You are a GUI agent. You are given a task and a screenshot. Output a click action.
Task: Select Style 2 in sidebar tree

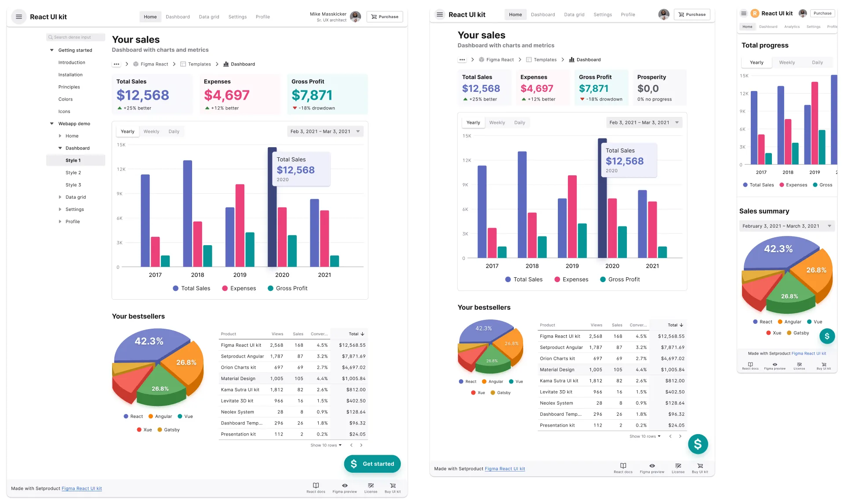click(x=73, y=173)
